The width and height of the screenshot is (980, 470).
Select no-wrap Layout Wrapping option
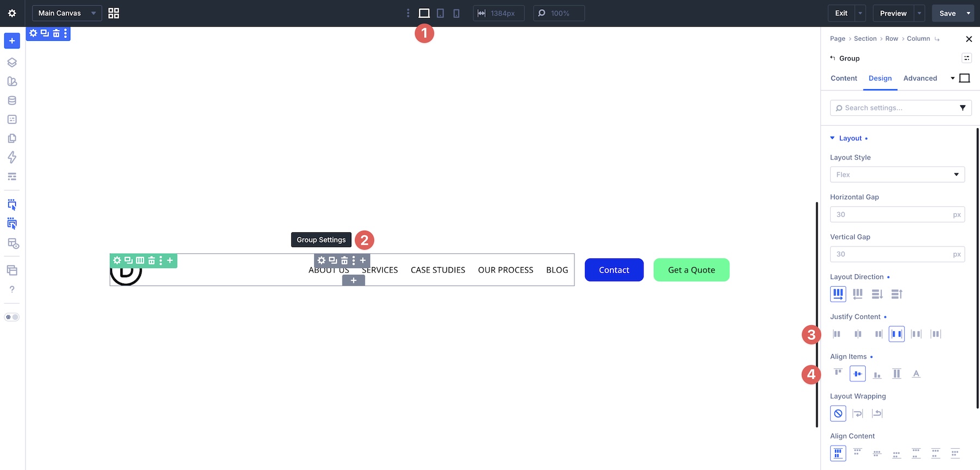click(x=838, y=413)
